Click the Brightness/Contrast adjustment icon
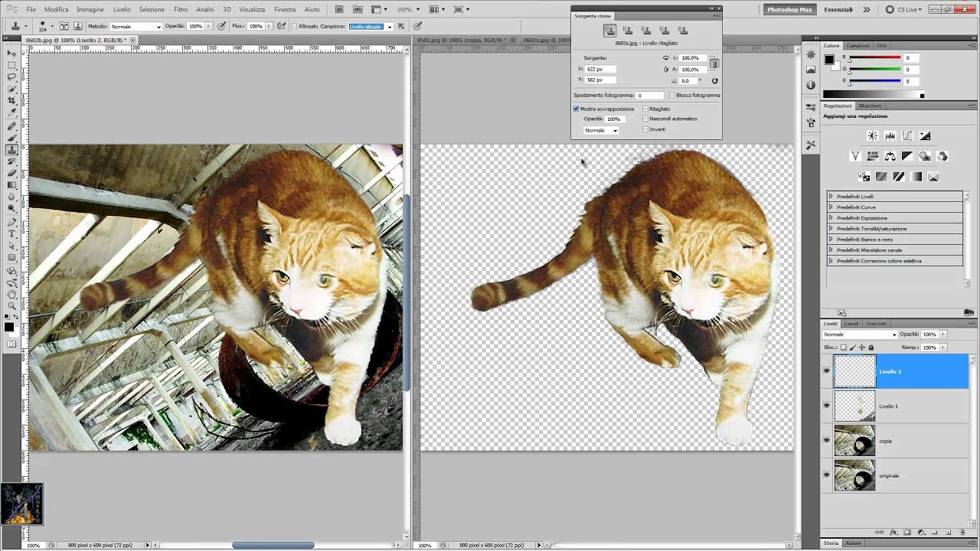The width and height of the screenshot is (980, 551). click(872, 135)
